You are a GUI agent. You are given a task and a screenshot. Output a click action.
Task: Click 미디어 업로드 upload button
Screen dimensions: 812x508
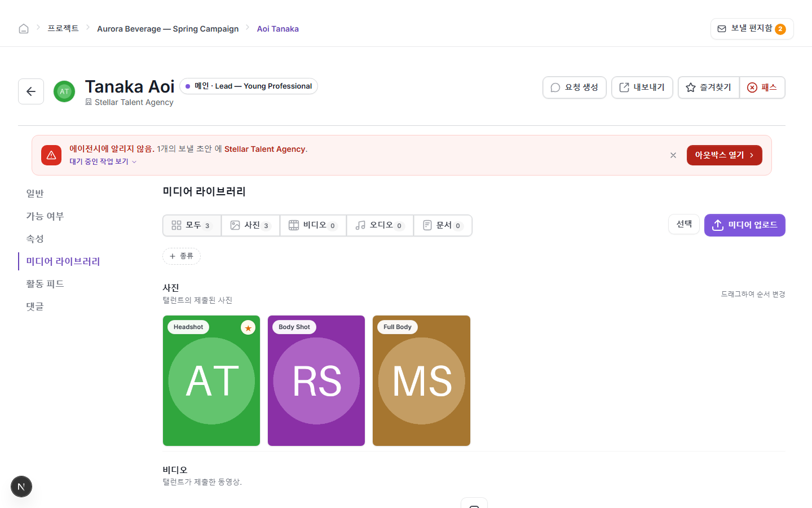click(x=744, y=225)
